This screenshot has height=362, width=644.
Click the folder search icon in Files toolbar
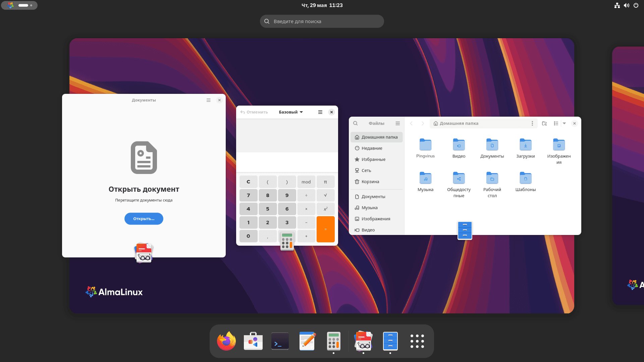[x=544, y=123]
